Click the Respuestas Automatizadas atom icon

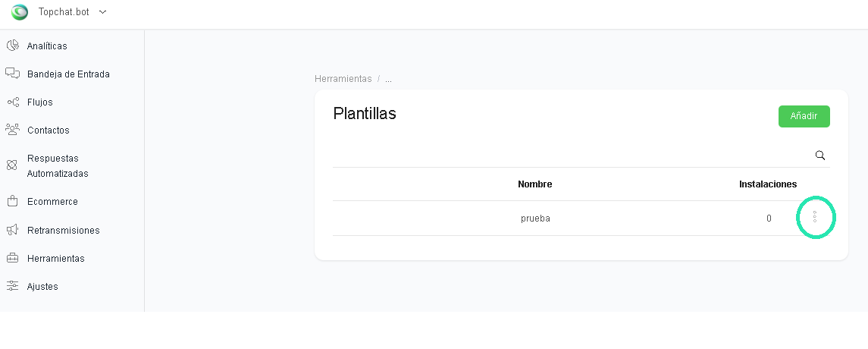[x=12, y=165]
